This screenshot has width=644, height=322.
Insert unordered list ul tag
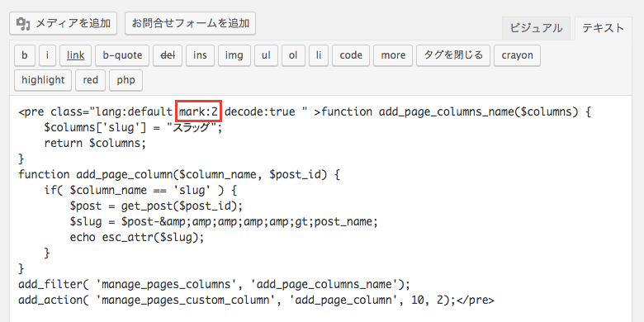tap(266, 55)
